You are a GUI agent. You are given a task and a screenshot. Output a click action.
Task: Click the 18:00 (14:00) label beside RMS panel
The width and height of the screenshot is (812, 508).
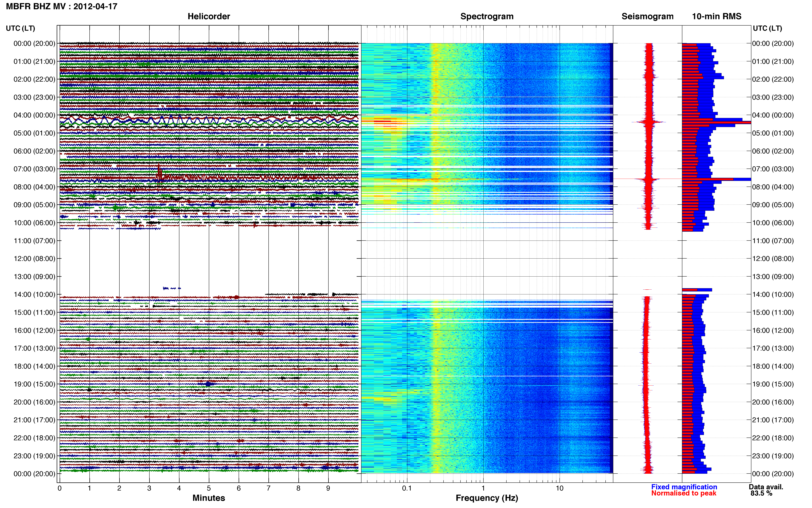point(773,366)
